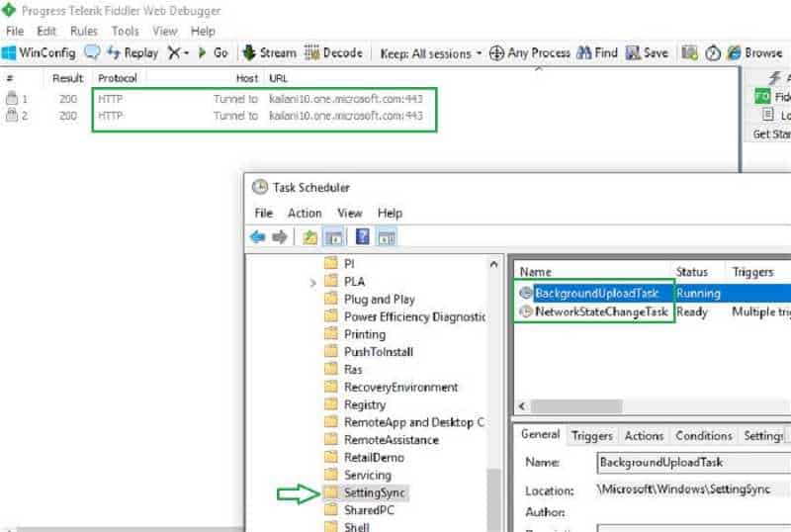Sort Fiddler sessions by Result column
The image size is (791, 532).
[68, 78]
